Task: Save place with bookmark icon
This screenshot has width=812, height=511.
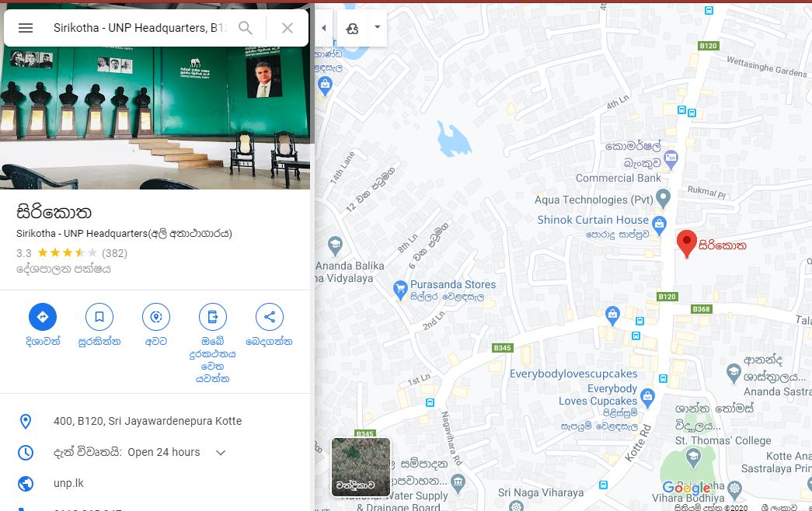Action: tap(99, 317)
